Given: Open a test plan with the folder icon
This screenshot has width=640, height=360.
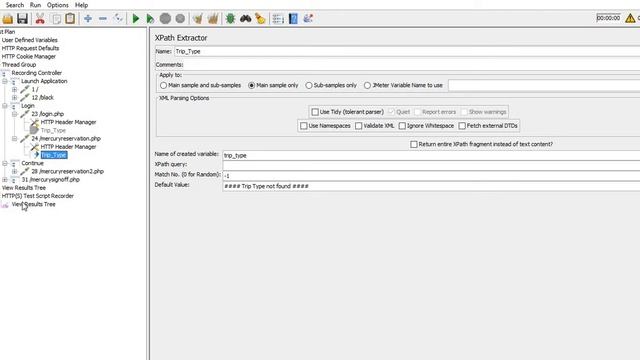Looking at the screenshot, I should tap(8, 18).
